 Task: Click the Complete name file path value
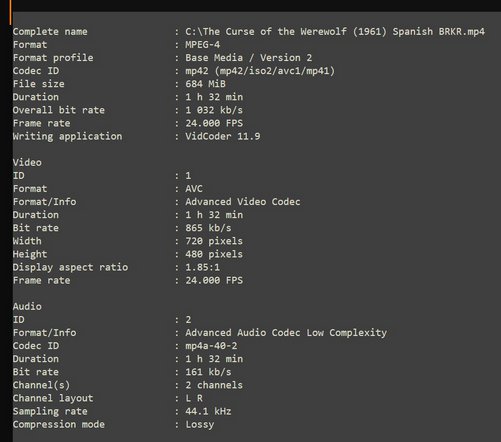[335, 32]
